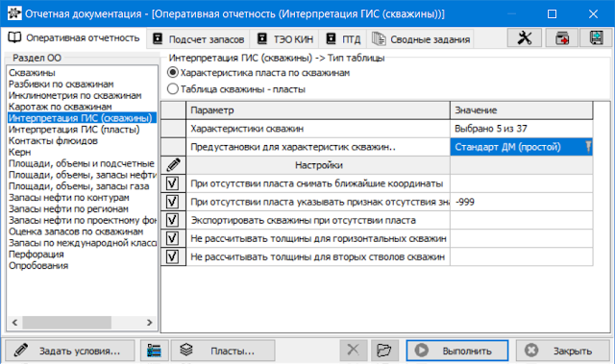Select Запасы нефти по контурам
The height and width of the screenshot is (364, 615).
click(x=69, y=198)
